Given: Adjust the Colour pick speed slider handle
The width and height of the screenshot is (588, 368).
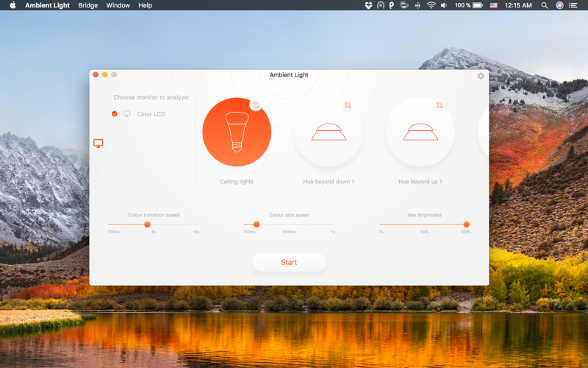Looking at the screenshot, I should [x=257, y=224].
